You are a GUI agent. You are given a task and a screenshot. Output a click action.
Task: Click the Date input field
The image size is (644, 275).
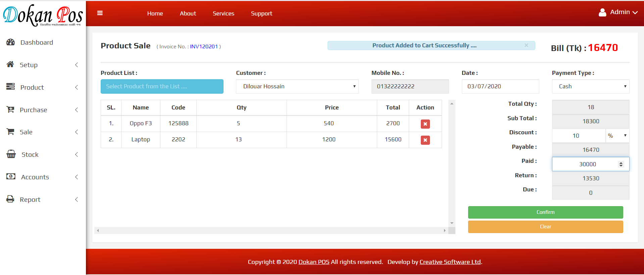(x=500, y=86)
